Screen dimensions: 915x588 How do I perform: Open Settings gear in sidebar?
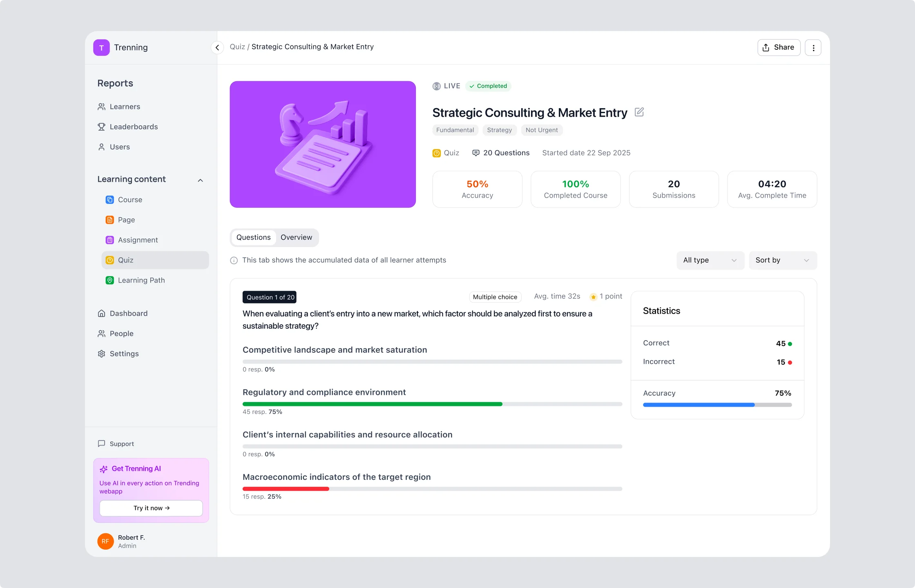click(x=102, y=354)
